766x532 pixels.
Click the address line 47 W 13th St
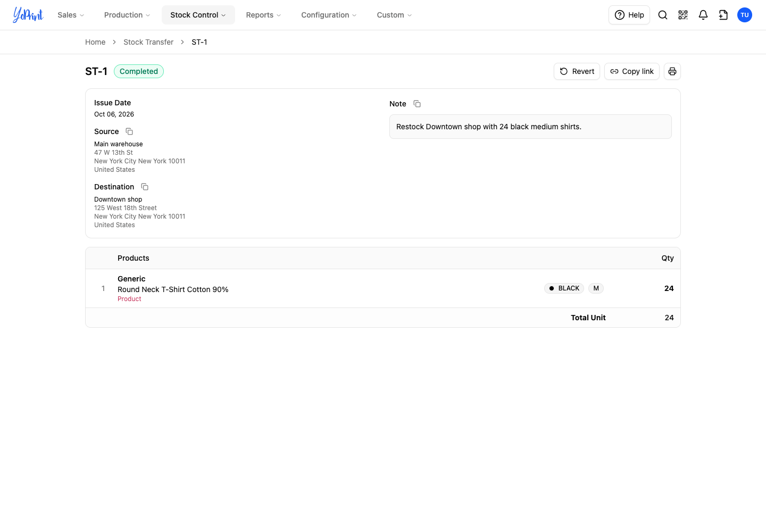pyautogui.click(x=113, y=153)
